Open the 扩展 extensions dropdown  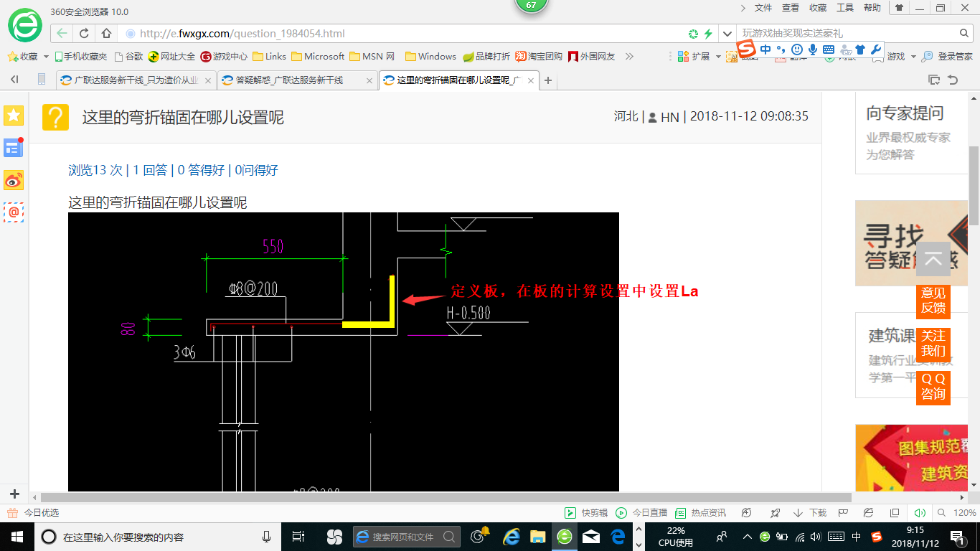click(699, 56)
